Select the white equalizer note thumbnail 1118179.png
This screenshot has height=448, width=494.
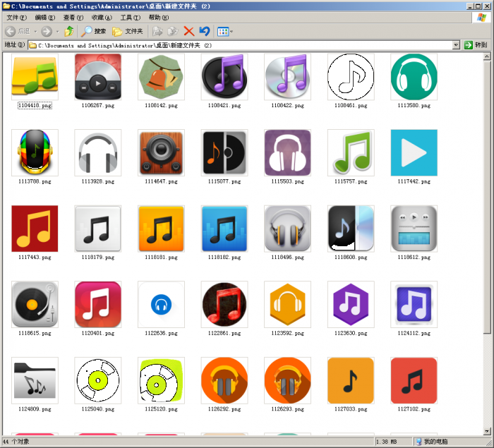click(98, 229)
